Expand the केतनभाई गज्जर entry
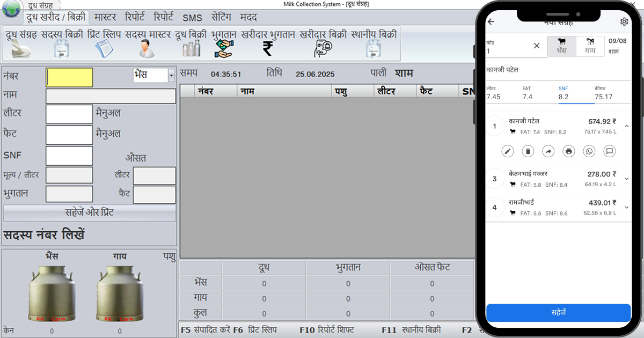This screenshot has width=644, height=338. 626,178
